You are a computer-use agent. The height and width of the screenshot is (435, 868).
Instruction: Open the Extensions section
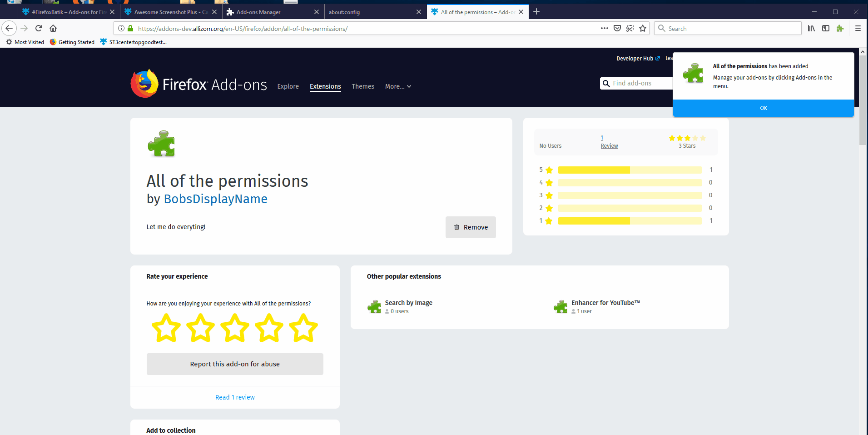click(325, 86)
